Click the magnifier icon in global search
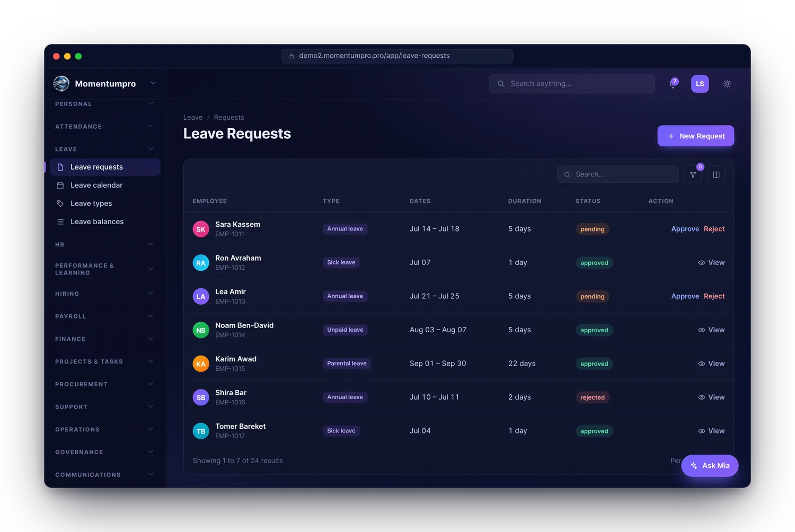This screenshot has width=795, height=532. [x=501, y=84]
